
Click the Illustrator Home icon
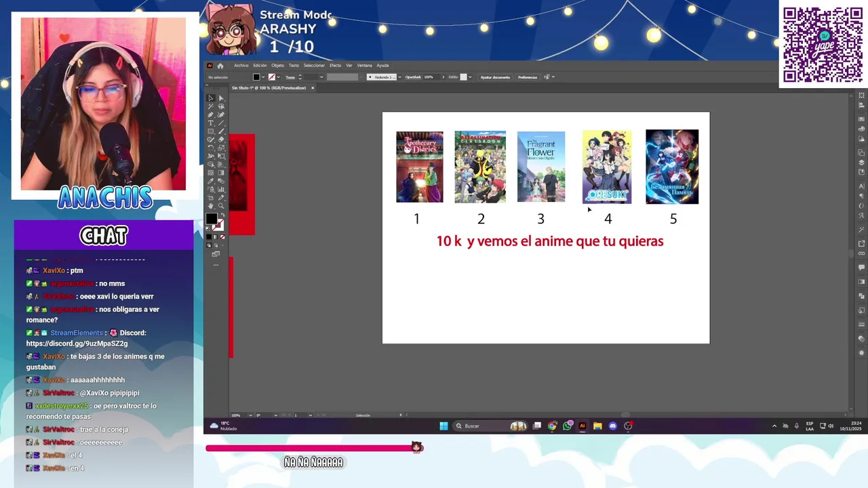[x=220, y=65]
